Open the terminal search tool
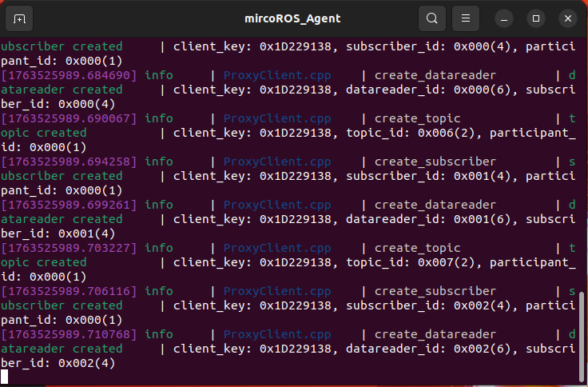 click(432, 18)
